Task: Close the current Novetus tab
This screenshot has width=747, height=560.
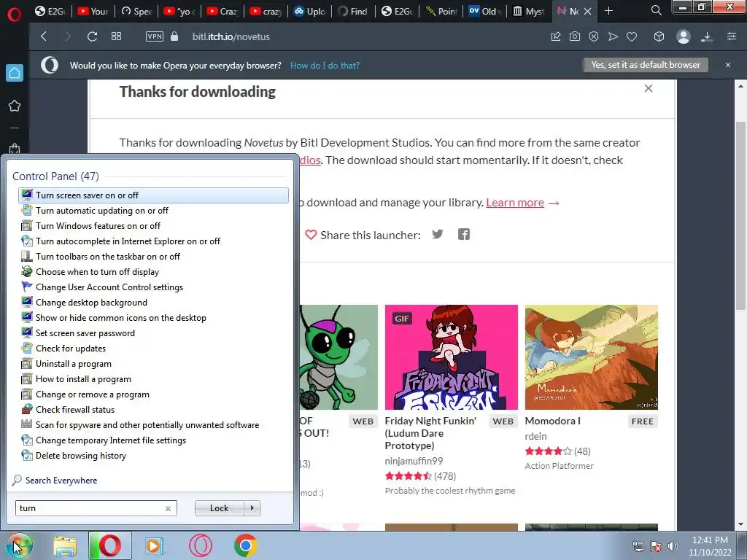Action: tap(588, 11)
